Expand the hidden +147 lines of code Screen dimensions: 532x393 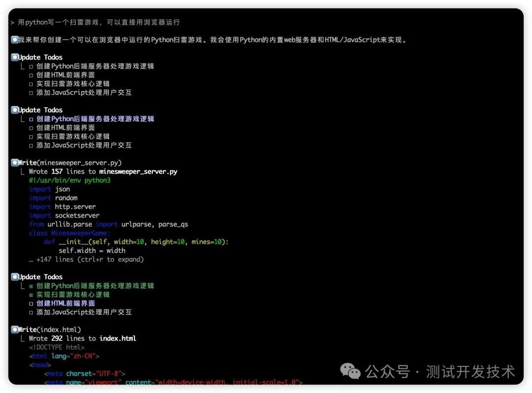click(x=83, y=259)
